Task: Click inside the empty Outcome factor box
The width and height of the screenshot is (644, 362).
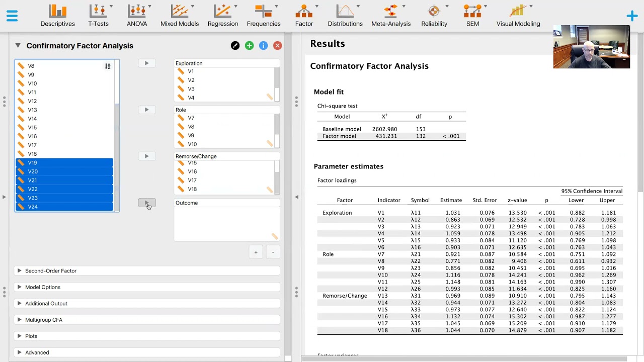Action: pyautogui.click(x=226, y=224)
